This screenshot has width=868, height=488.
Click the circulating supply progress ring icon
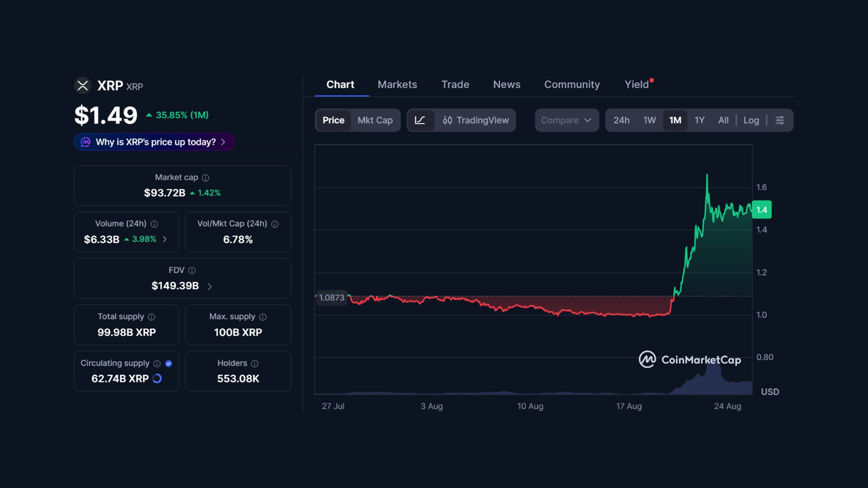point(157,379)
